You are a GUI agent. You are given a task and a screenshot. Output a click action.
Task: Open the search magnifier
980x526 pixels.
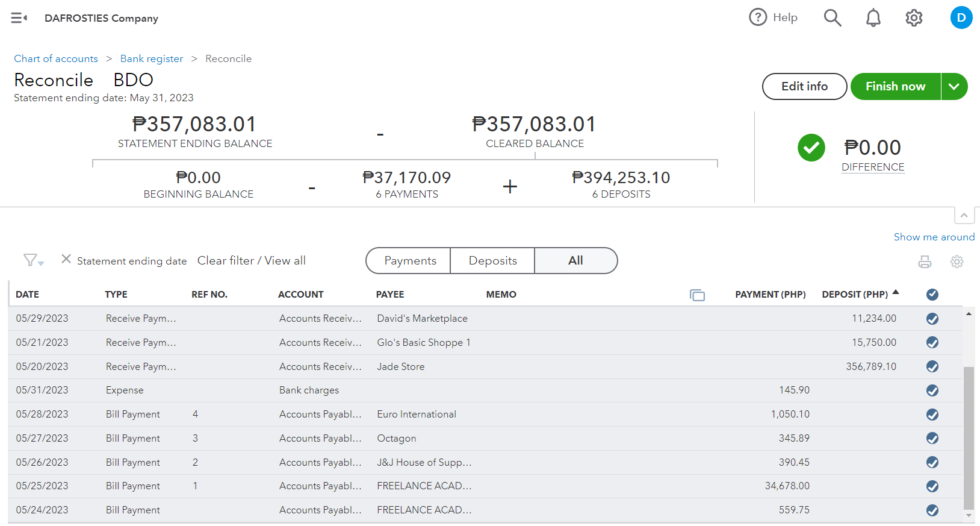(x=832, y=18)
